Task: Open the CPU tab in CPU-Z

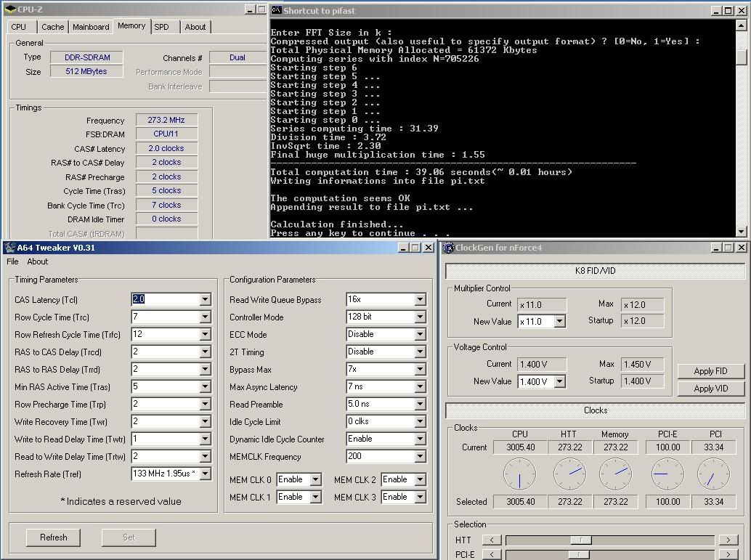Action: click(19, 27)
